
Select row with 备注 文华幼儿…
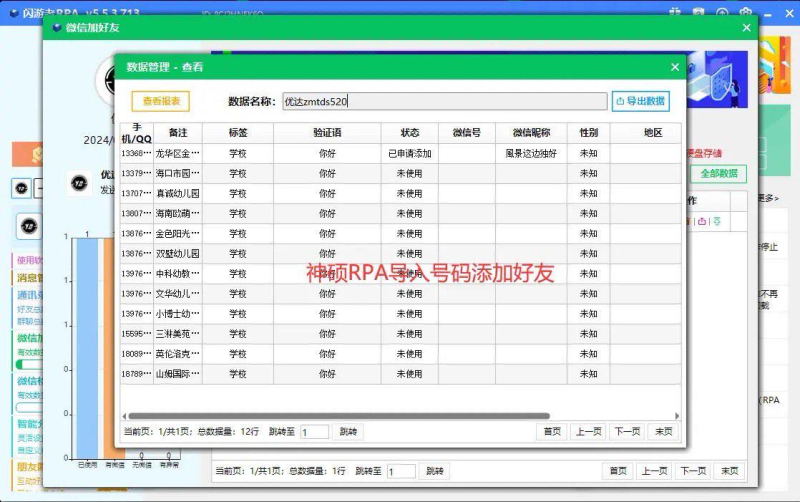[x=401, y=294]
